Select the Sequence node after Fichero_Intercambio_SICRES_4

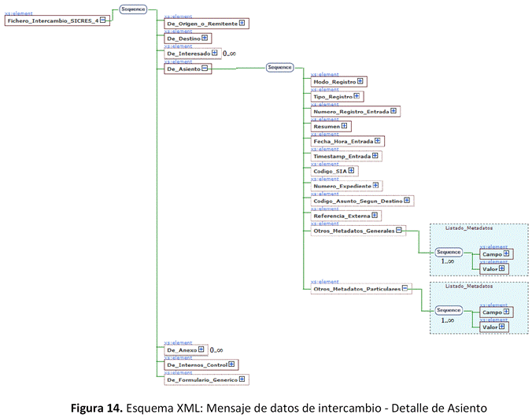point(133,9)
